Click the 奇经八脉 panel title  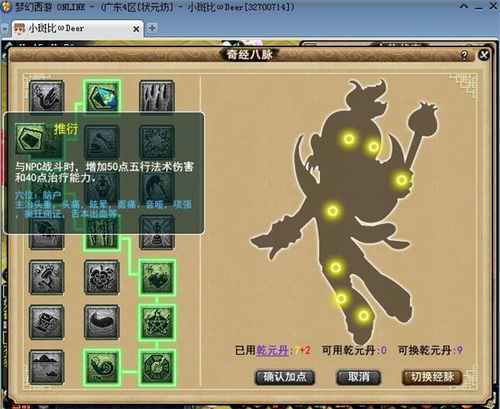249,55
